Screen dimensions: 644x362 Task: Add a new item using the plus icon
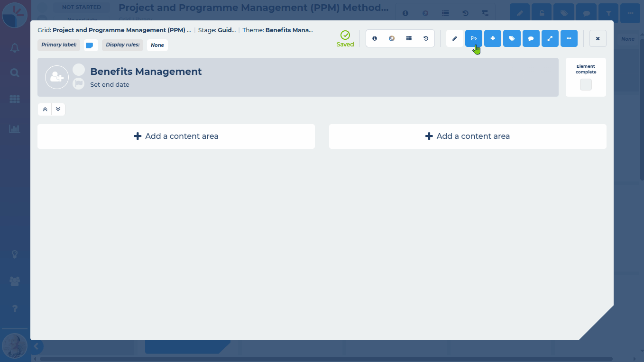point(493,38)
